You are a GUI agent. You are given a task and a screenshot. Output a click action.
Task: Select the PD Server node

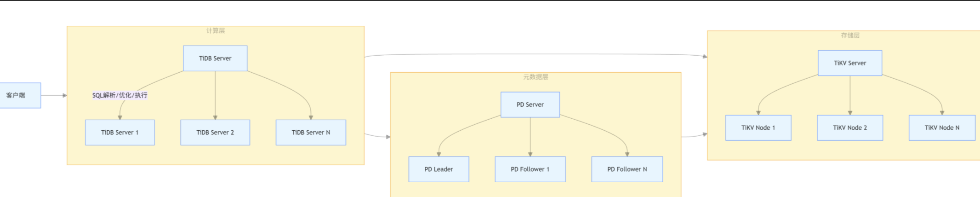(530, 104)
